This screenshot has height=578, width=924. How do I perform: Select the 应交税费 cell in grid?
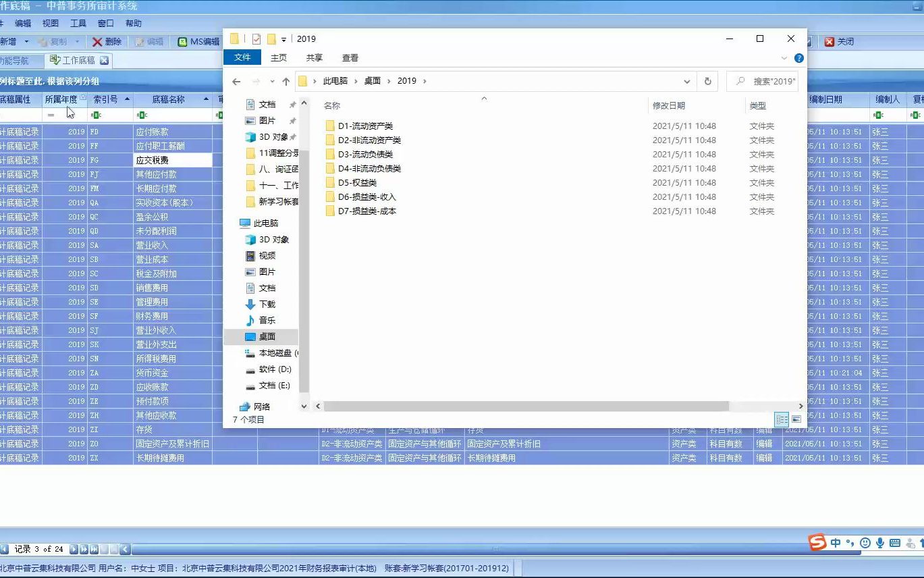(x=173, y=161)
